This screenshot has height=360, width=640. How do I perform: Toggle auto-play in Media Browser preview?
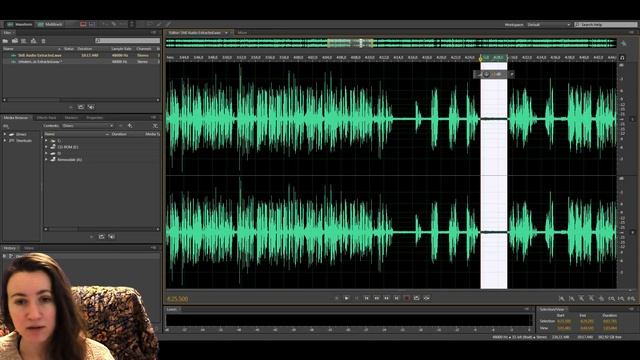pos(111,236)
